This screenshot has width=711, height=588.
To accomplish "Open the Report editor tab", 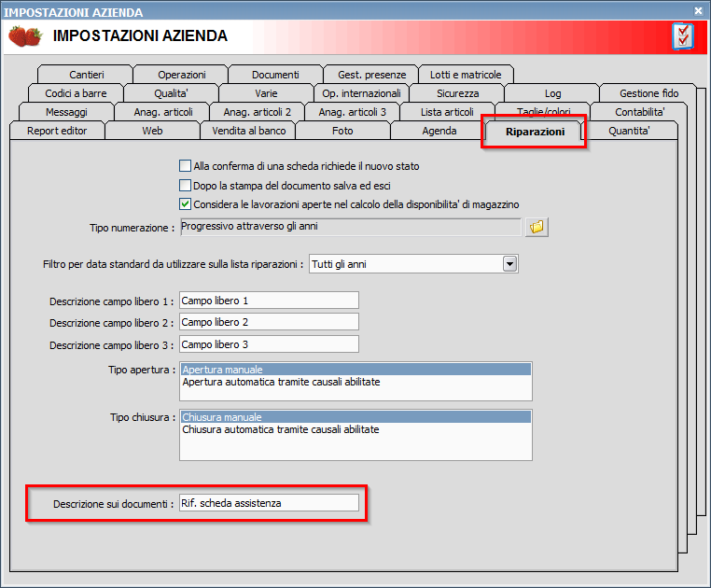I will (57, 131).
